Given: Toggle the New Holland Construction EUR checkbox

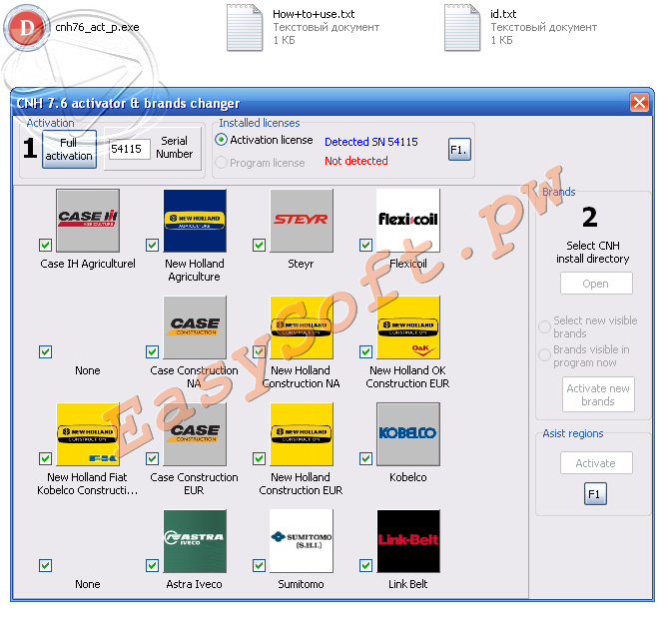Looking at the screenshot, I should point(259,458).
